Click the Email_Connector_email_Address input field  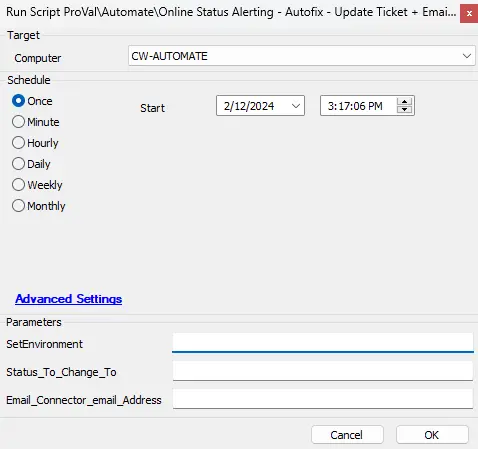pos(323,399)
